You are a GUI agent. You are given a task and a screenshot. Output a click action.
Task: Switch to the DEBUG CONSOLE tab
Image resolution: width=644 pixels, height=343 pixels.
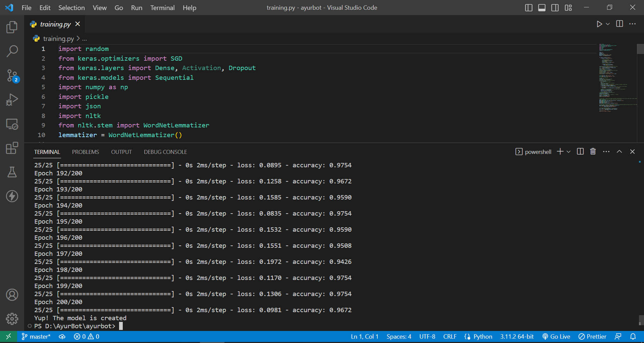coord(165,152)
